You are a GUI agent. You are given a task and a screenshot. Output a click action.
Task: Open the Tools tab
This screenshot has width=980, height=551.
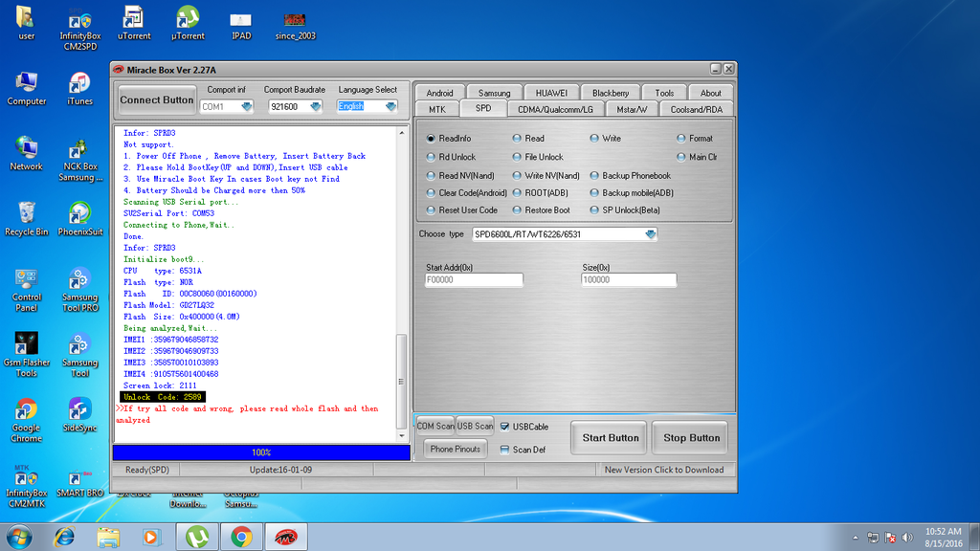coord(664,93)
